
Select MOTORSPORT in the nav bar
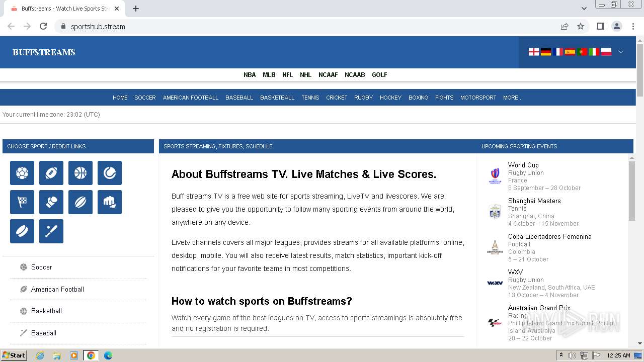tap(478, 98)
